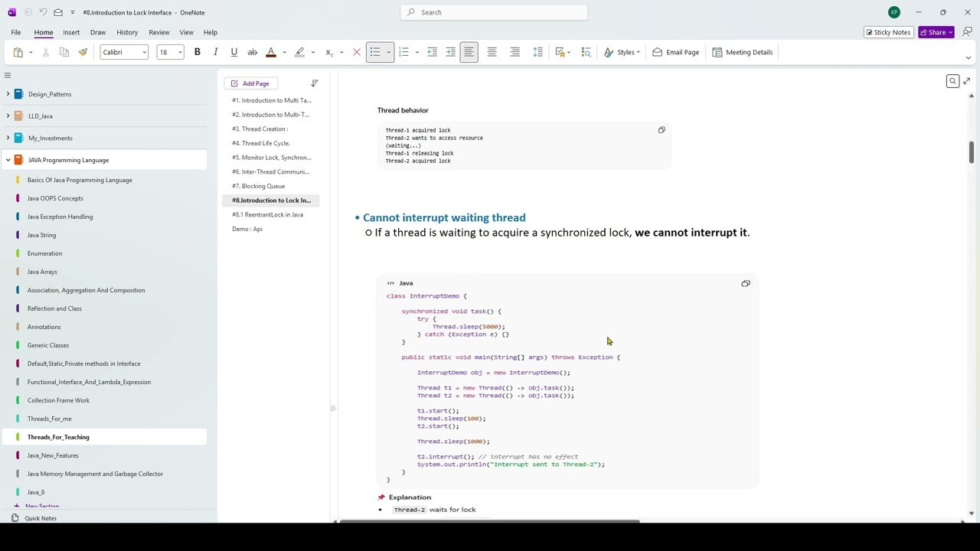Click the Cut scissors icon
This screenshot has height=551, width=980.
pyautogui.click(x=46, y=52)
